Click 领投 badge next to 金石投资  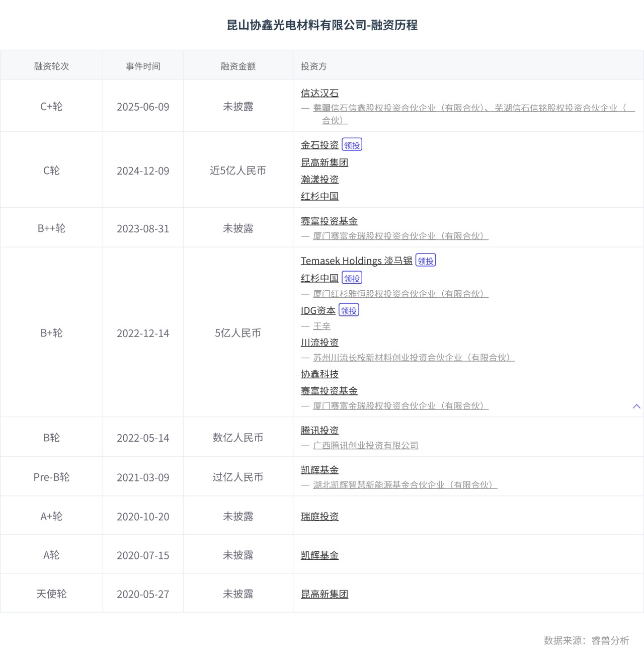[352, 145]
